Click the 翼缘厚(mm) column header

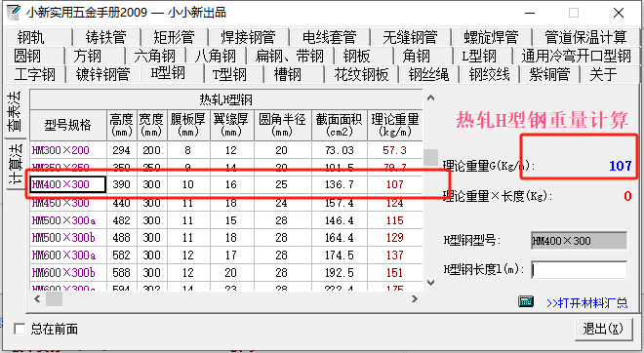[231, 125]
